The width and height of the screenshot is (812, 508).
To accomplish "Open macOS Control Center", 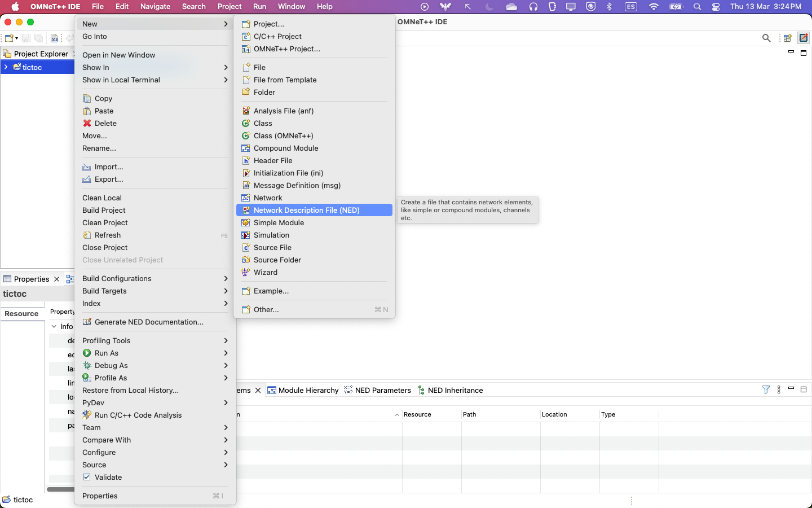I will pyautogui.click(x=716, y=7).
